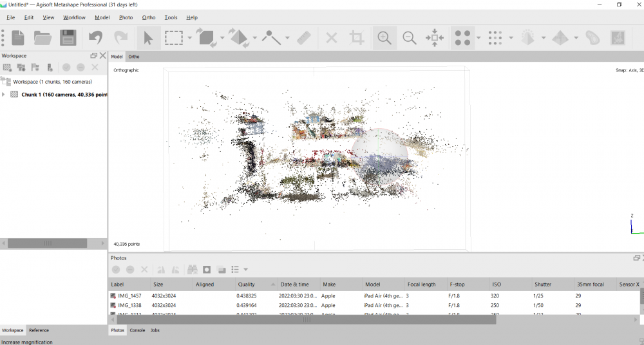
Task: Click the New document icon
Action: tap(18, 38)
